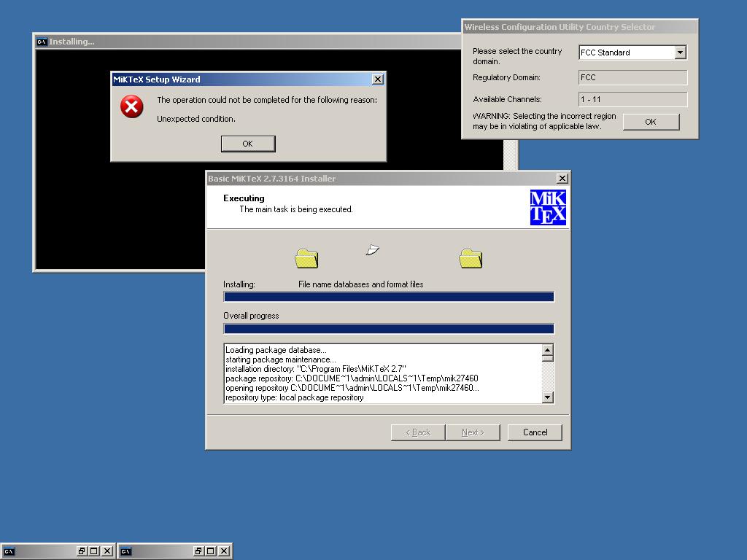
Task: Click the 'Unexpected condition.' error text
Action: [196, 119]
